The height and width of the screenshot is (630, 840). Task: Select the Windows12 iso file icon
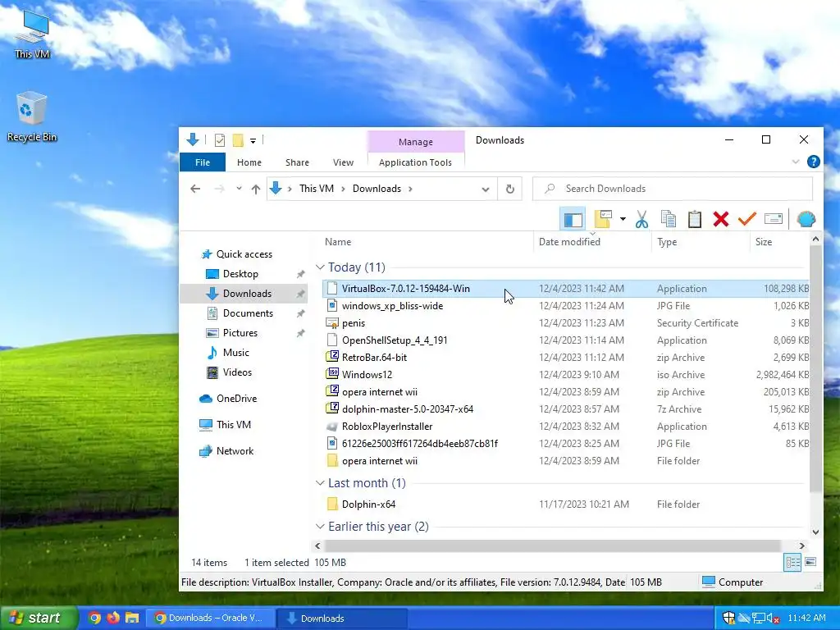coord(332,374)
